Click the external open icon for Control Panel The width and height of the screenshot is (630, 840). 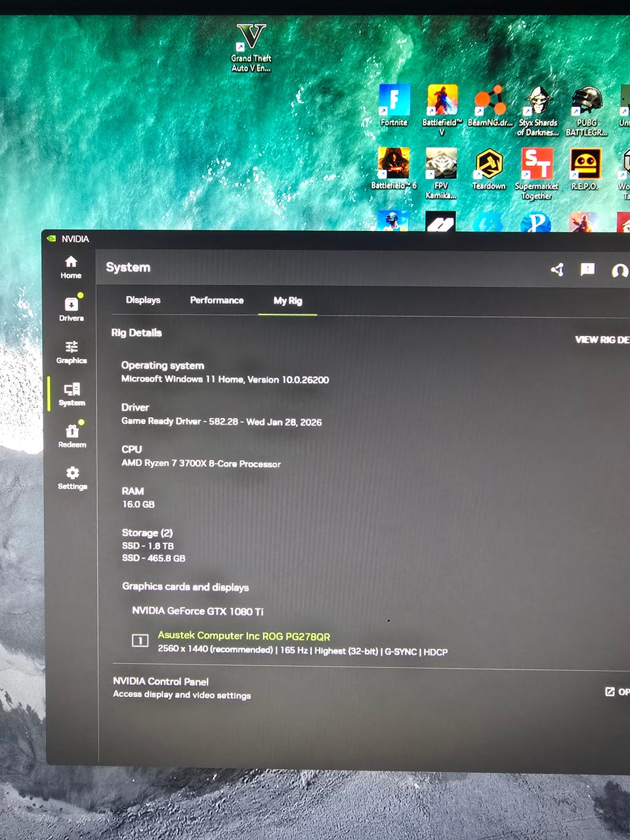(610, 692)
